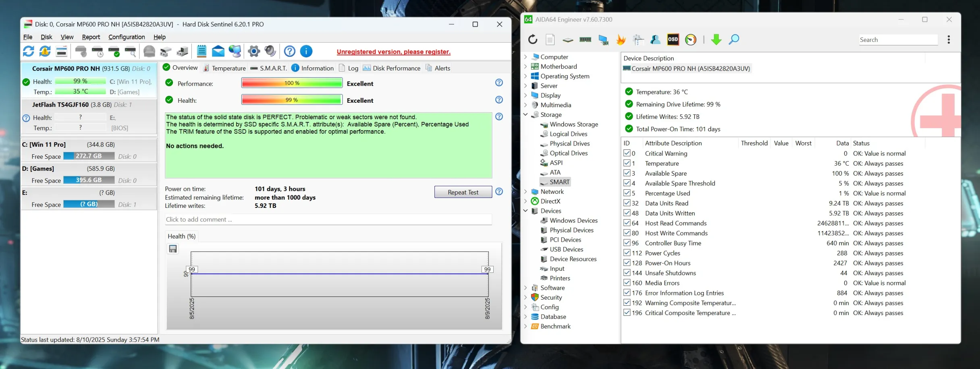
Task: Expand the Benchmark tree node
Action: point(525,326)
